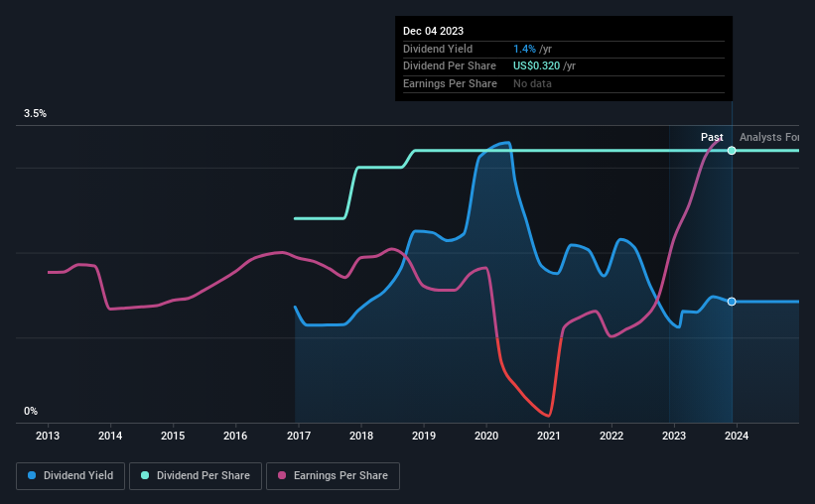Toggle the Dividend Yield legend series
815x504 pixels.
(70, 476)
